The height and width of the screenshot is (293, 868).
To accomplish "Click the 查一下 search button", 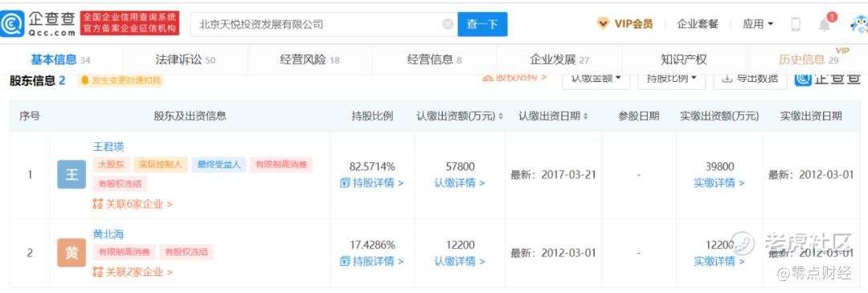I will 482,24.
